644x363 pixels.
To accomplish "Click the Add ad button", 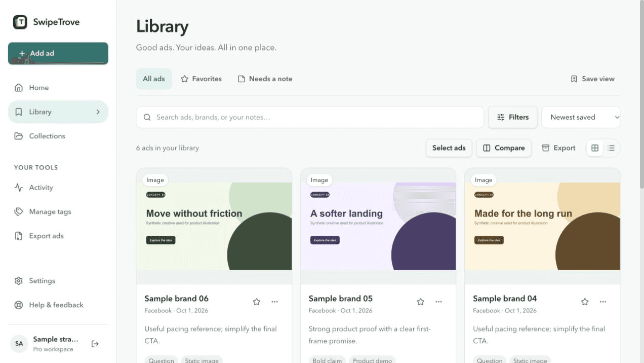I will click(58, 53).
